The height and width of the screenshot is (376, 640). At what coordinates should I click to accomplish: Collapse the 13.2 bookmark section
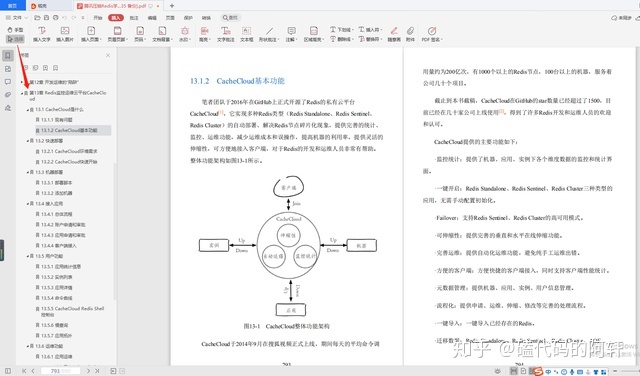28,141
